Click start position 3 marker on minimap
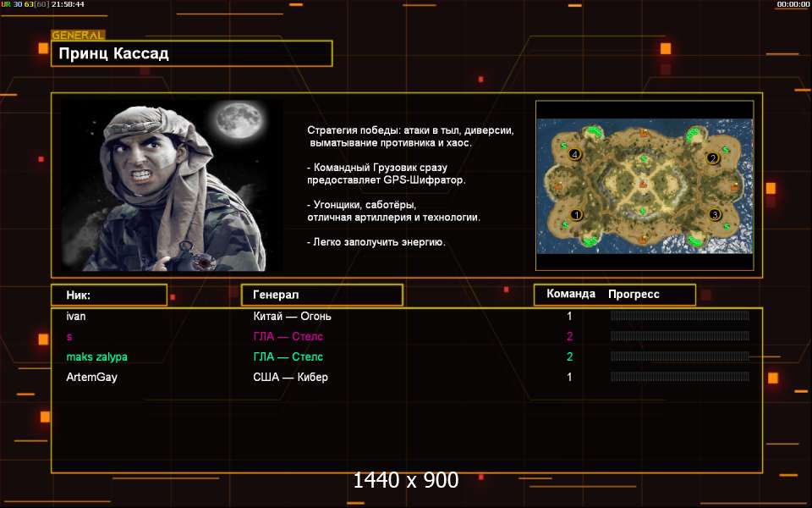The image size is (812, 508). coord(715,215)
